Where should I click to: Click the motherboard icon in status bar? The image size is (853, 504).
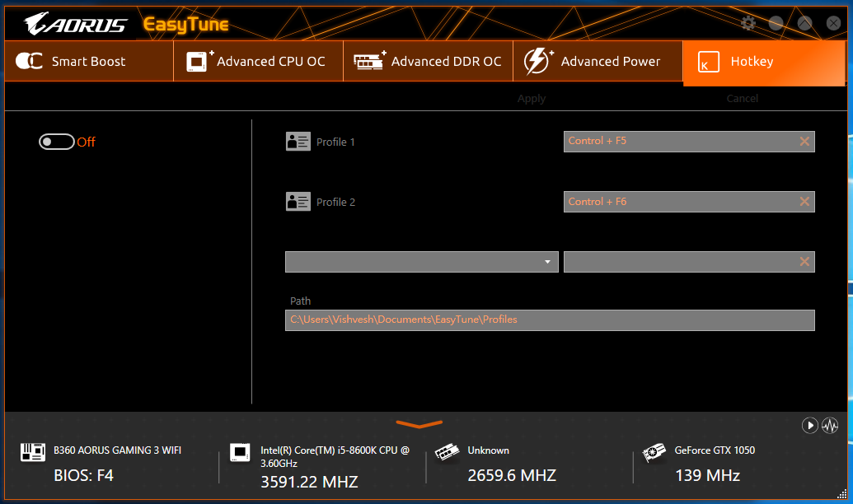(x=33, y=452)
